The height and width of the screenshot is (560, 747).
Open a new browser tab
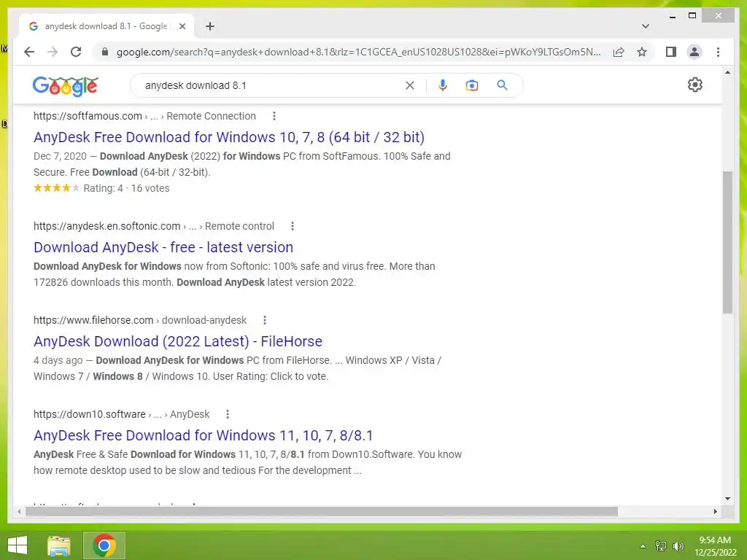(x=210, y=26)
